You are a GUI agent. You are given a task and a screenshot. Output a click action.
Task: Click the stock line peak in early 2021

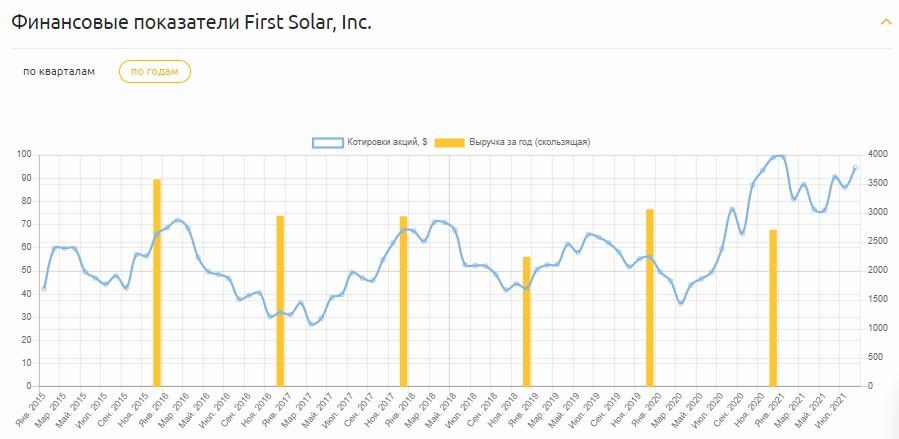[778, 156]
